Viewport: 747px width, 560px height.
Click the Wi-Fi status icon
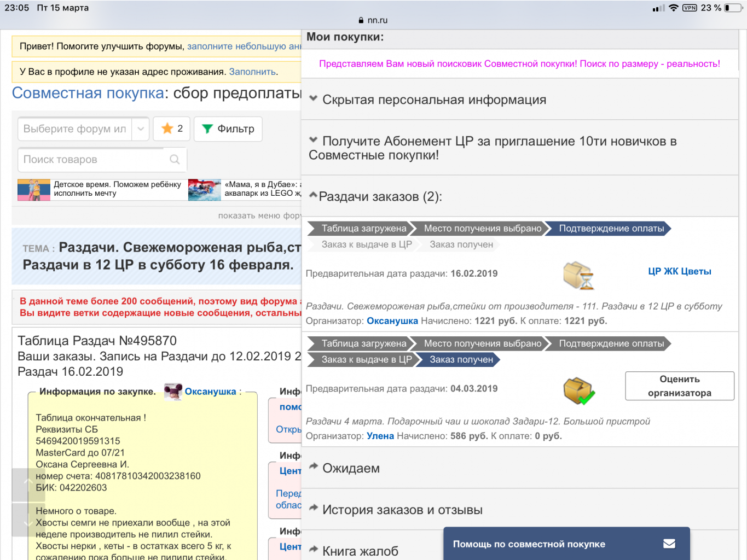[x=674, y=8]
